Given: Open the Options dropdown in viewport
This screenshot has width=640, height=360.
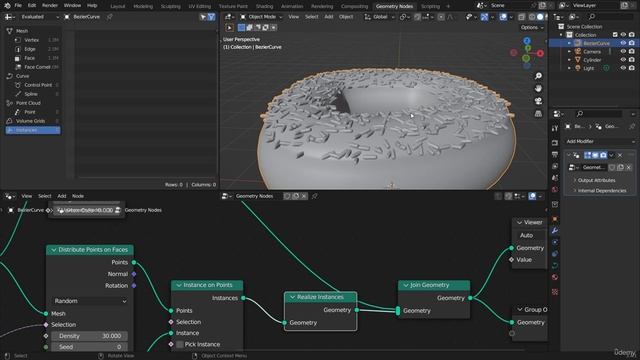Looking at the screenshot, I should click(532, 27).
